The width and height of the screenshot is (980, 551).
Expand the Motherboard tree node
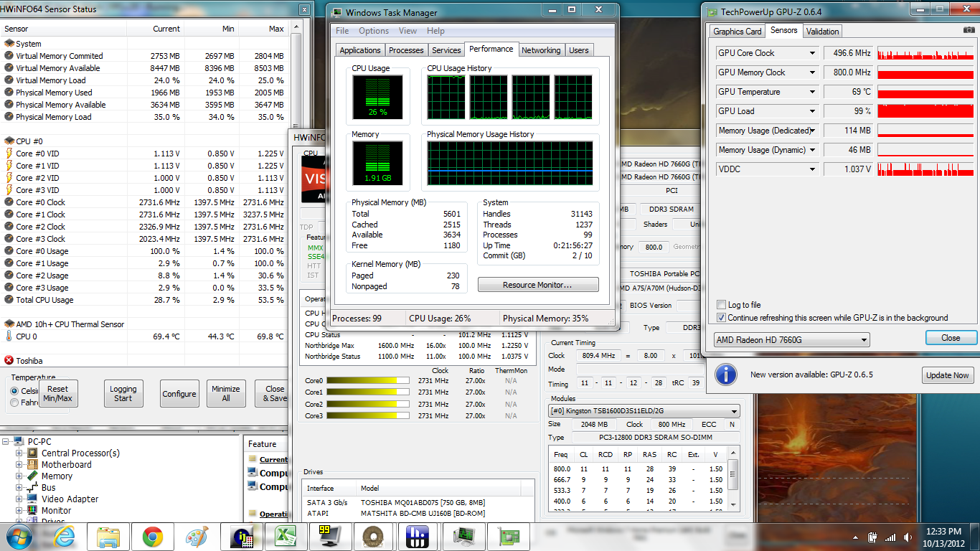point(20,465)
